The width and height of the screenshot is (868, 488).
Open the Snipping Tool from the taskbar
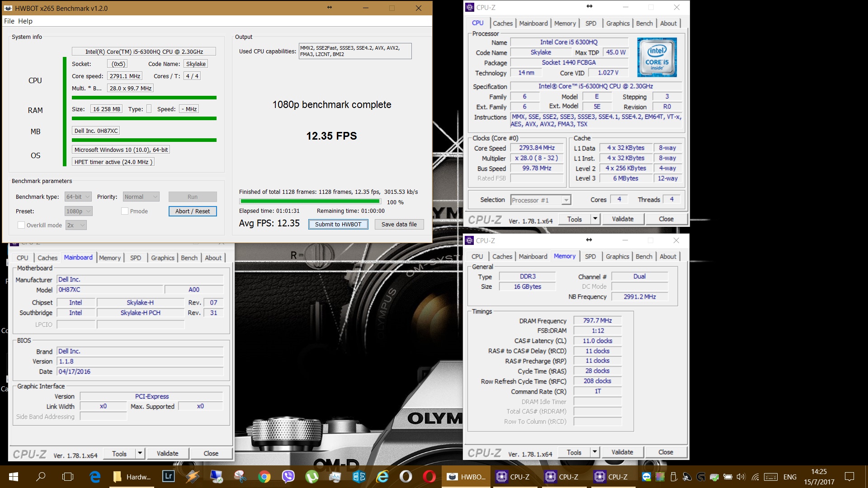point(240,476)
